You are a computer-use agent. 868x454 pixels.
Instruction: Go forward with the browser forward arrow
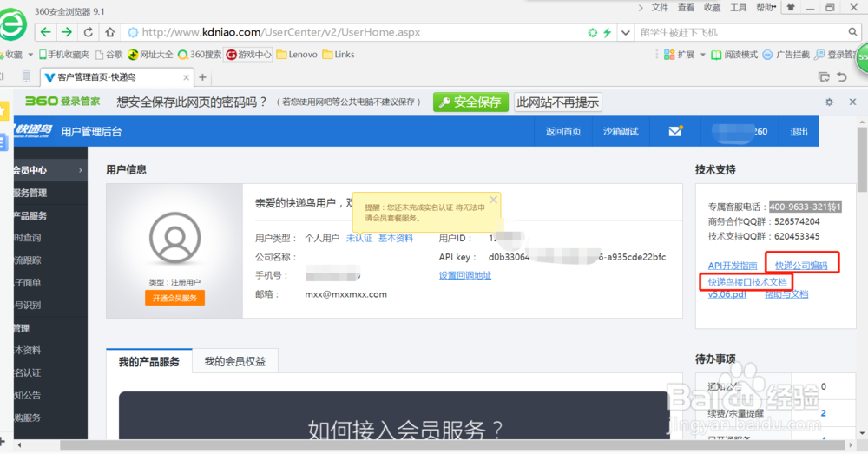67,32
